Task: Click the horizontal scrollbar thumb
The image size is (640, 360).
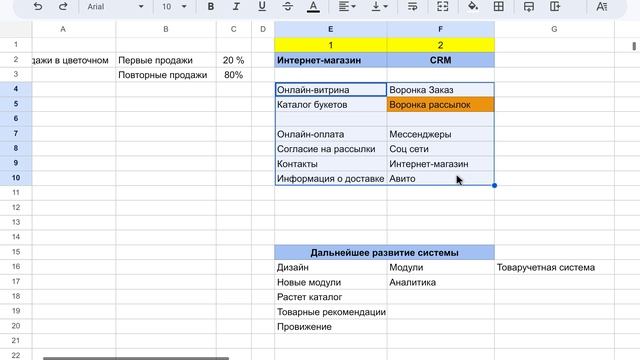Action: [x=136, y=358]
